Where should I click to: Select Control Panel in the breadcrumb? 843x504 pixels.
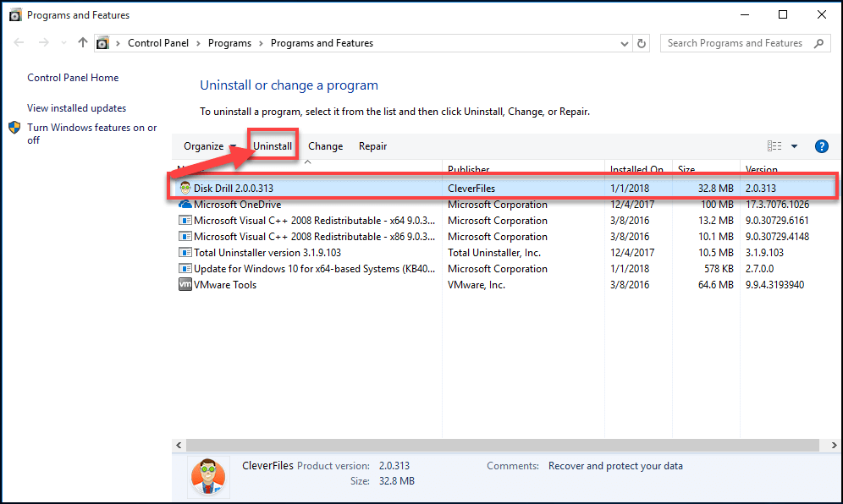click(158, 43)
